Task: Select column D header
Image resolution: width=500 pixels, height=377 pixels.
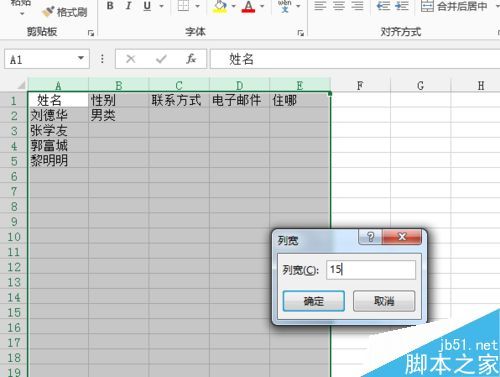Action: (x=239, y=85)
